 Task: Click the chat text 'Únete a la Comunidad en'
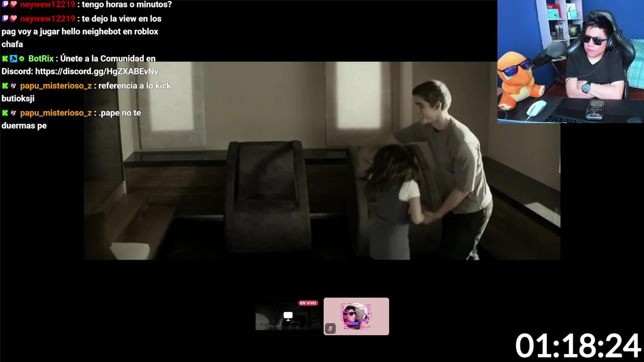tap(108, 59)
